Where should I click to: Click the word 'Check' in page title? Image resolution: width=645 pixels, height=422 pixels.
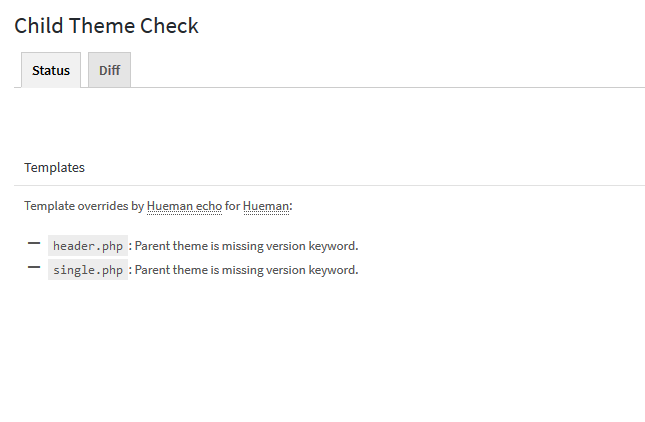pos(169,26)
